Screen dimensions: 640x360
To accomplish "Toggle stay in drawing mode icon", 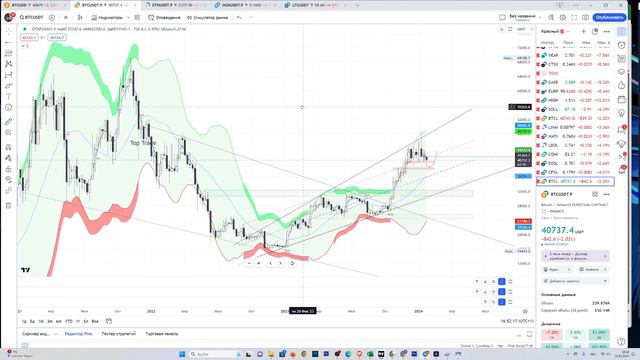I will point(9,158).
